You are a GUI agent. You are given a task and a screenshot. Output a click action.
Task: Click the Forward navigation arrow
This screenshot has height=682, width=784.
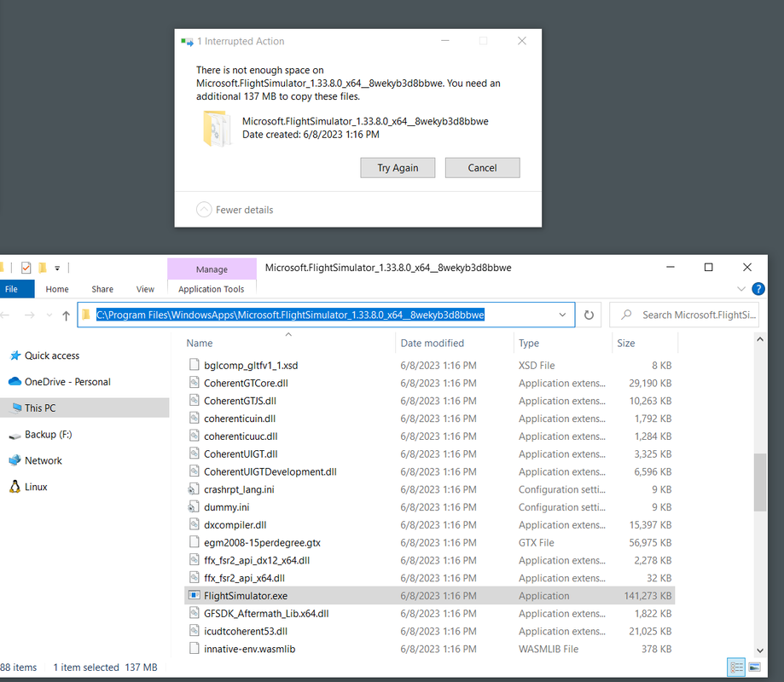tap(30, 315)
